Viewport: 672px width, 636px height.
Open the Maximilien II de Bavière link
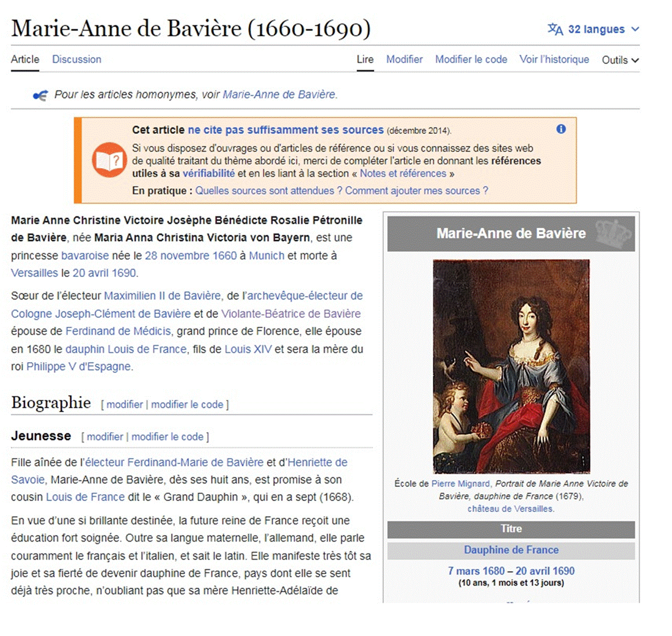point(162,296)
